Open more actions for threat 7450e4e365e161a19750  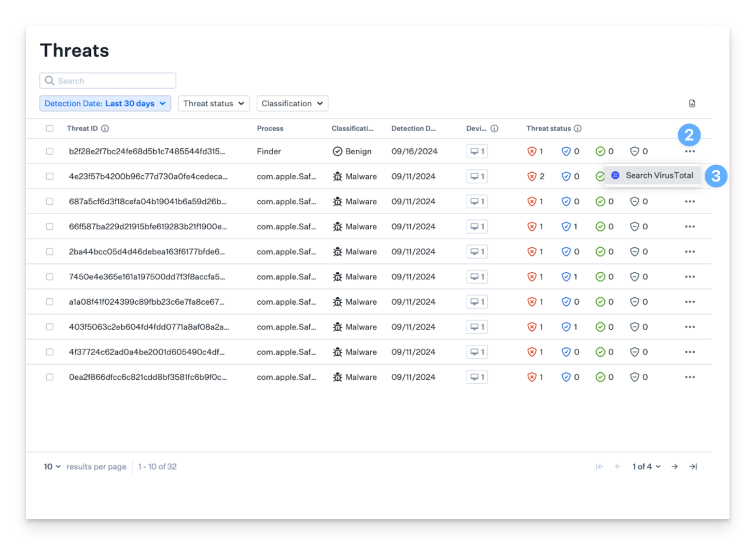tap(690, 277)
